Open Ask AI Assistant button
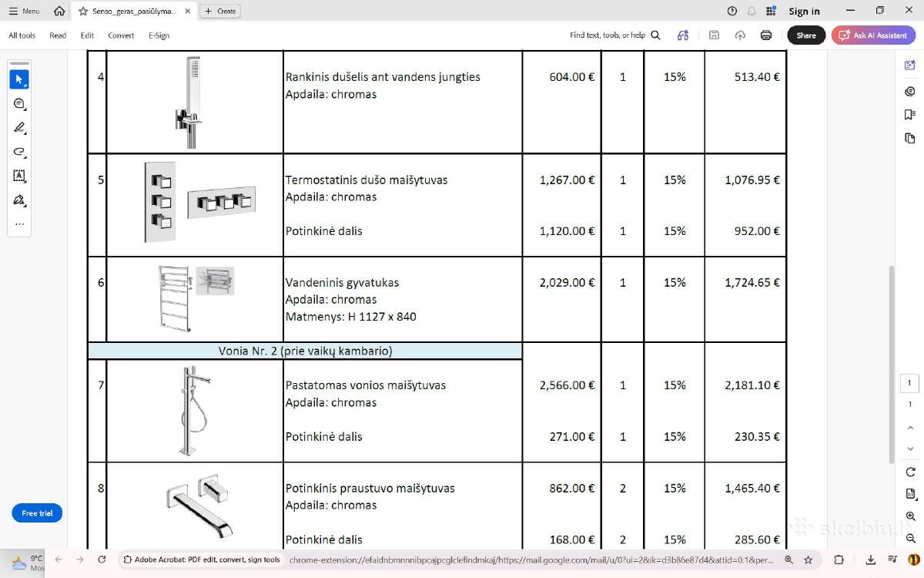924x578 pixels. (873, 35)
